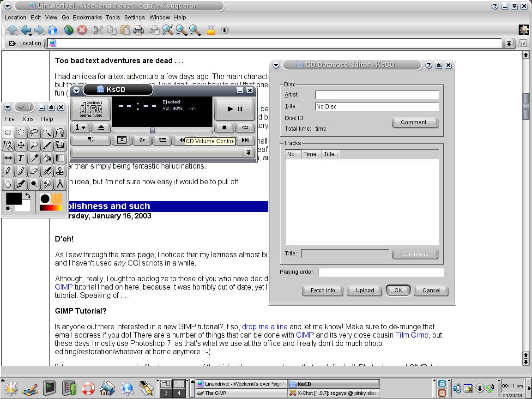Image resolution: width=532 pixels, height=399 pixels.
Task: Select the Measure compass tool in GIMP
Action: [60, 184]
